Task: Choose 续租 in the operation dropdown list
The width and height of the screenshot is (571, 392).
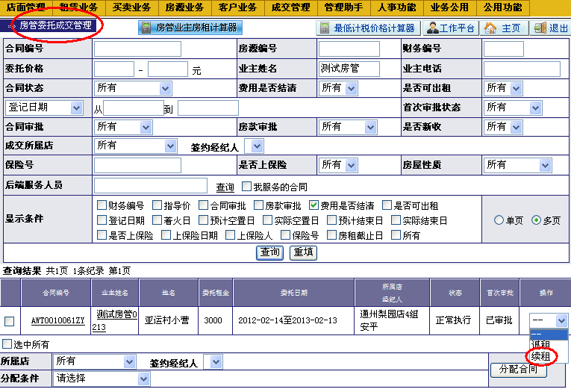Action: 541,356
